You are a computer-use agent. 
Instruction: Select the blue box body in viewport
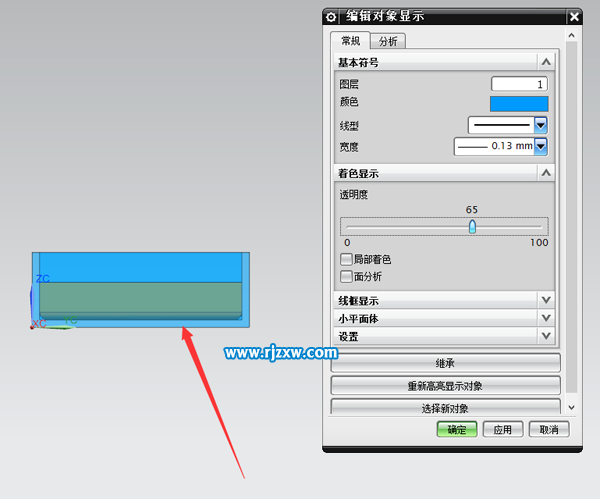141,290
